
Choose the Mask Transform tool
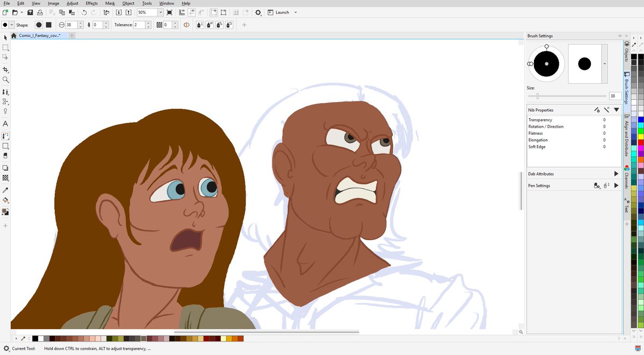[x=5, y=57]
